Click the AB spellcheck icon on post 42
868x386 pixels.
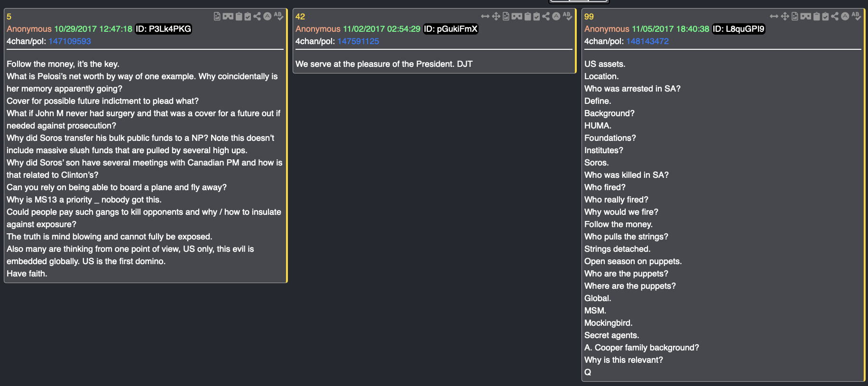(567, 16)
